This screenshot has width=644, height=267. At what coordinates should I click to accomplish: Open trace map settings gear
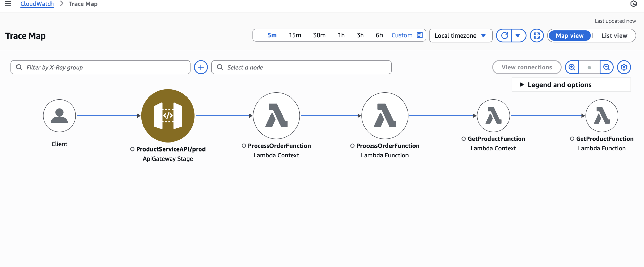coord(624,67)
